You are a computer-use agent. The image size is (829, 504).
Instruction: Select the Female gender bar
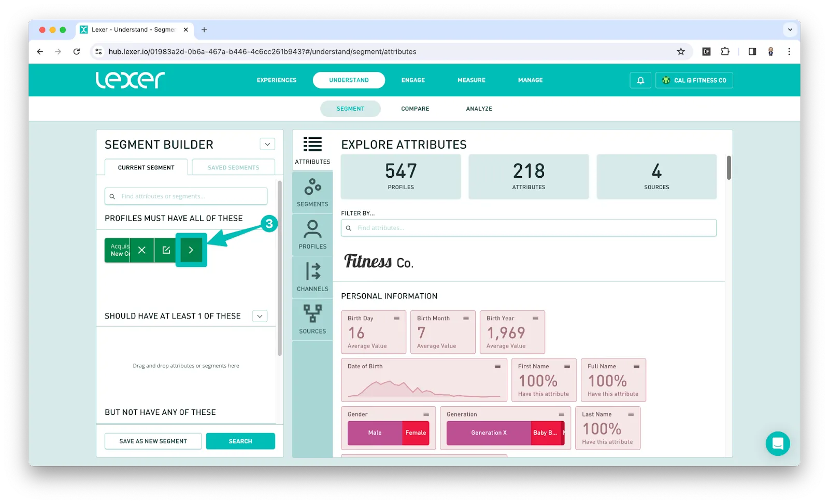(x=416, y=433)
